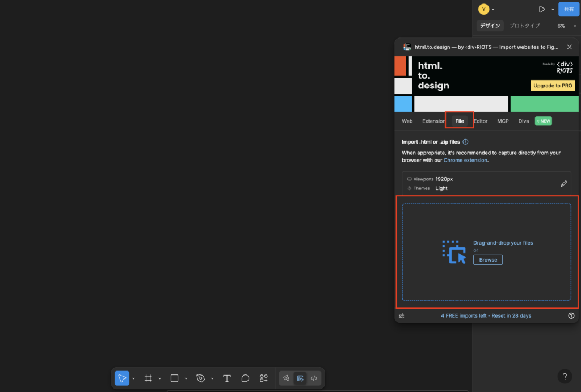Select the Pen tool
Image resolution: width=581 pixels, height=392 pixels.
point(200,378)
